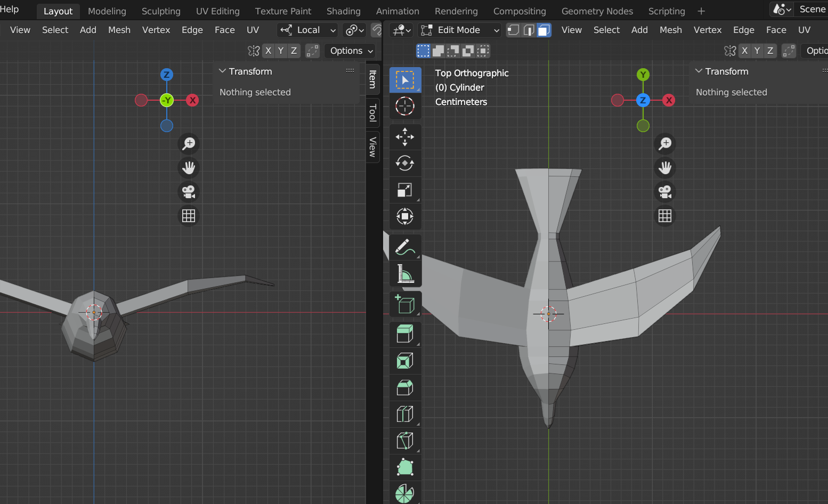The height and width of the screenshot is (504, 828).
Task: Activate the 3D Cursor tool
Action: point(405,106)
